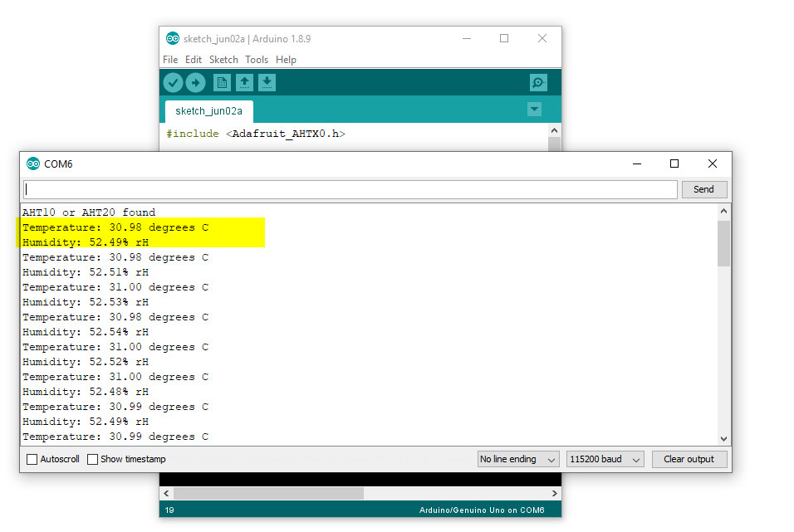Screen dimensions: 794x532
Task: Click the serial message input field
Action: pos(350,189)
